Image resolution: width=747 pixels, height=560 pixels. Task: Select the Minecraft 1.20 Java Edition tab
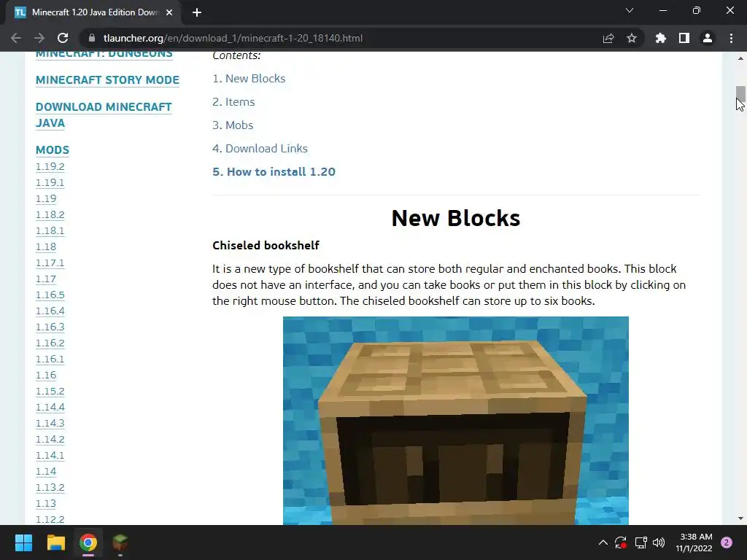pyautogui.click(x=93, y=12)
